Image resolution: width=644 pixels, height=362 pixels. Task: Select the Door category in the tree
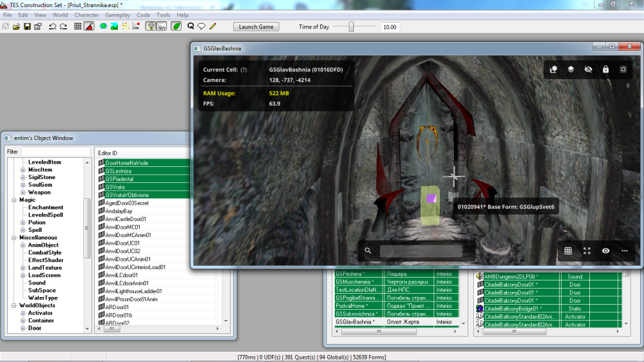point(35,328)
